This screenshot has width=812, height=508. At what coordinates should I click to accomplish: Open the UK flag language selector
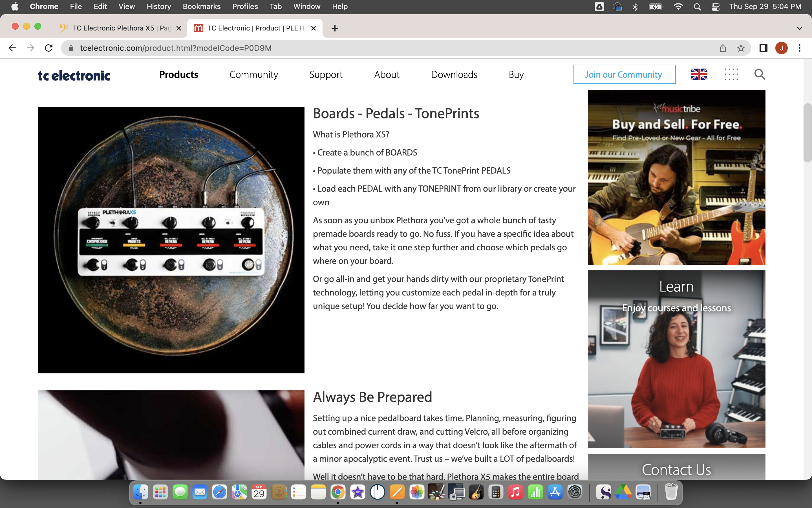[x=699, y=74]
